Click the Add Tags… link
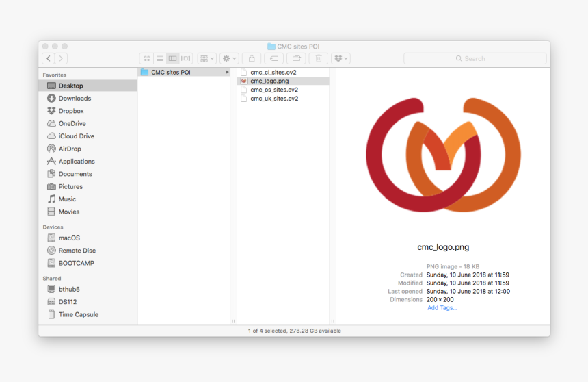Image resolution: width=588 pixels, height=382 pixels. click(x=442, y=308)
